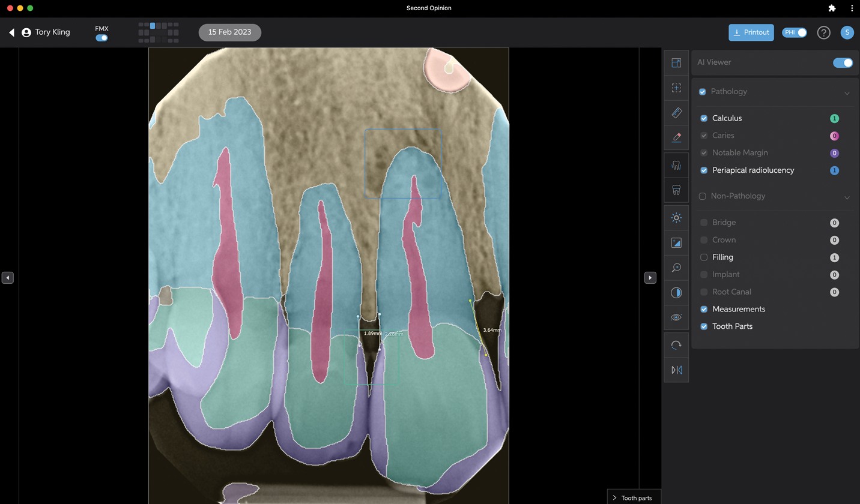The image size is (860, 504).
Task: Click the zoom magnifier tool
Action: coord(676,268)
